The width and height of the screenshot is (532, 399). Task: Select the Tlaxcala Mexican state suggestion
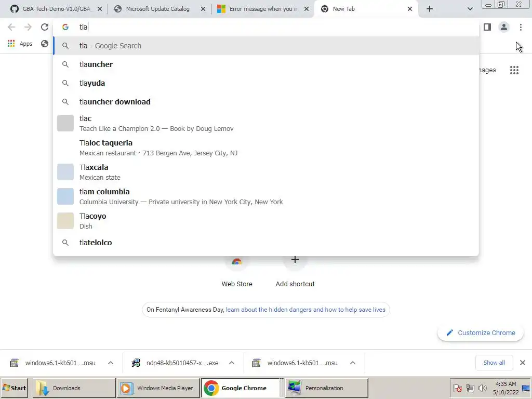coord(266,172)
